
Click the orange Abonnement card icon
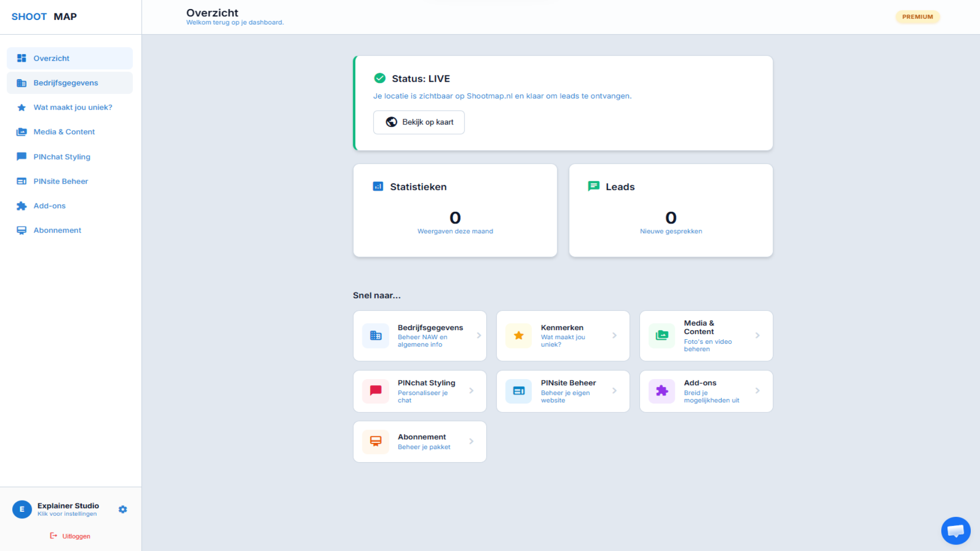pyautogui.click(x=376, y=441)
